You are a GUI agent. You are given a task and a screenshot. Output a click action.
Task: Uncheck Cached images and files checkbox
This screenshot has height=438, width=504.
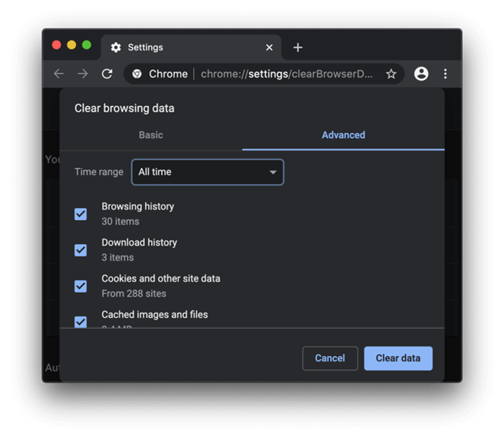pos(81,322)
